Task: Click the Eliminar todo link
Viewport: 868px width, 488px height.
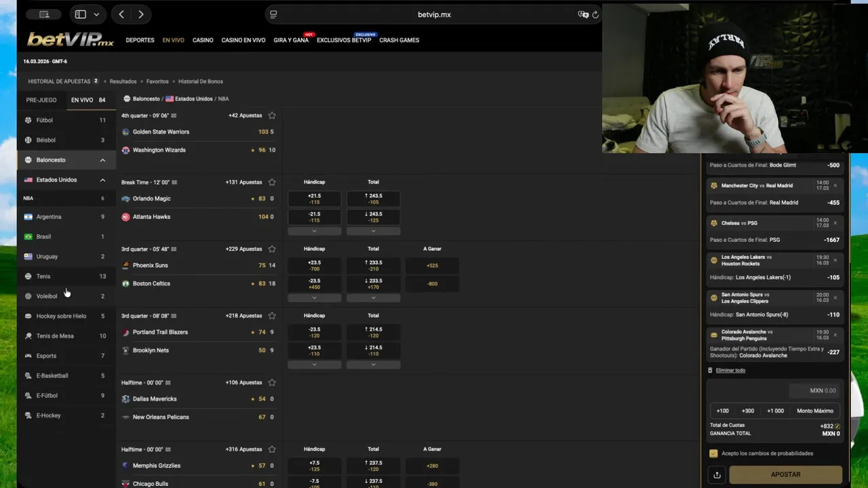Action: tap(730, 370)
